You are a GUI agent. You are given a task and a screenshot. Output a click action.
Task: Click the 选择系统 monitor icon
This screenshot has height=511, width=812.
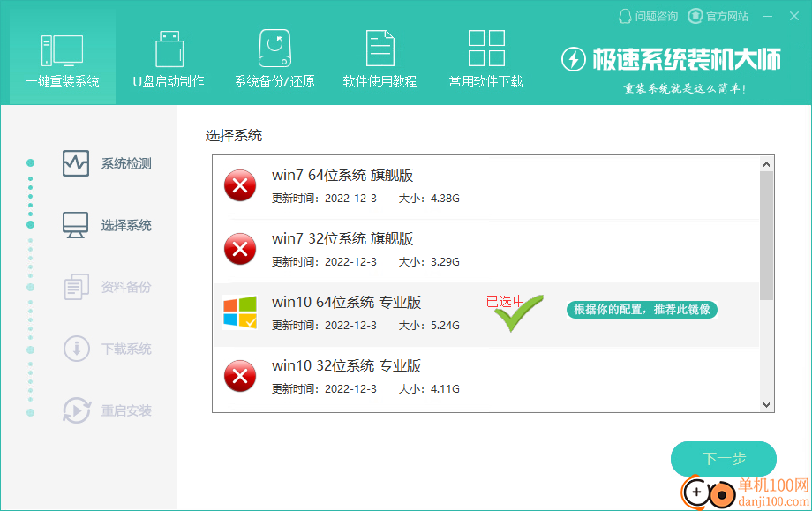point(76,225)
